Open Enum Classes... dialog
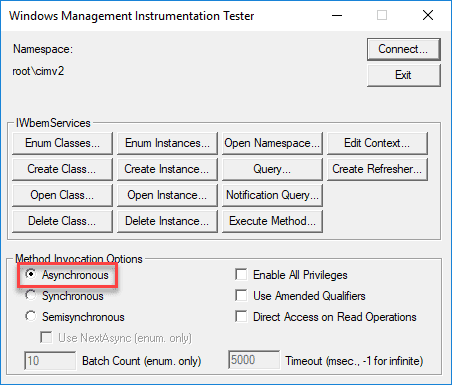This screenshot has width=452, height=385. pyautogui.click(x=62, y=143)
